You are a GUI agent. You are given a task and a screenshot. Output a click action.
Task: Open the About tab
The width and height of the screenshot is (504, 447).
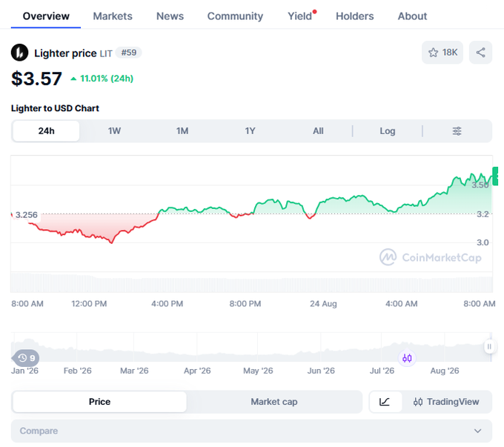pos(412,16)
